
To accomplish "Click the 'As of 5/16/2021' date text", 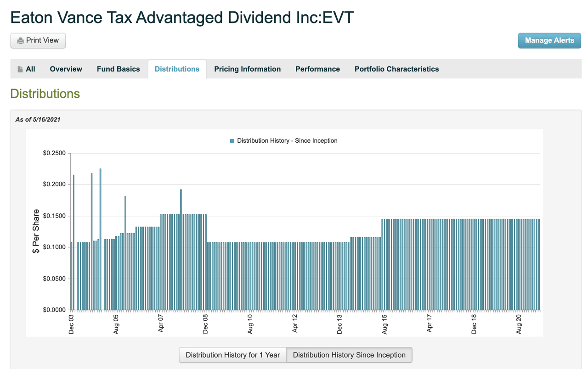I will tap(38, 119).
